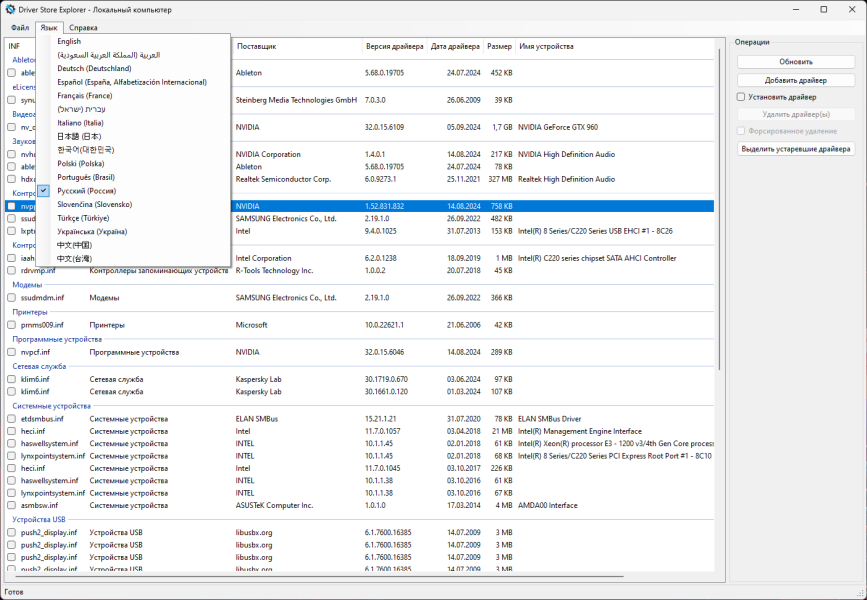Select the NVIDIA GeForce GTX 960 row
This screenshot has width=867, height=600.
pos(361,127)
